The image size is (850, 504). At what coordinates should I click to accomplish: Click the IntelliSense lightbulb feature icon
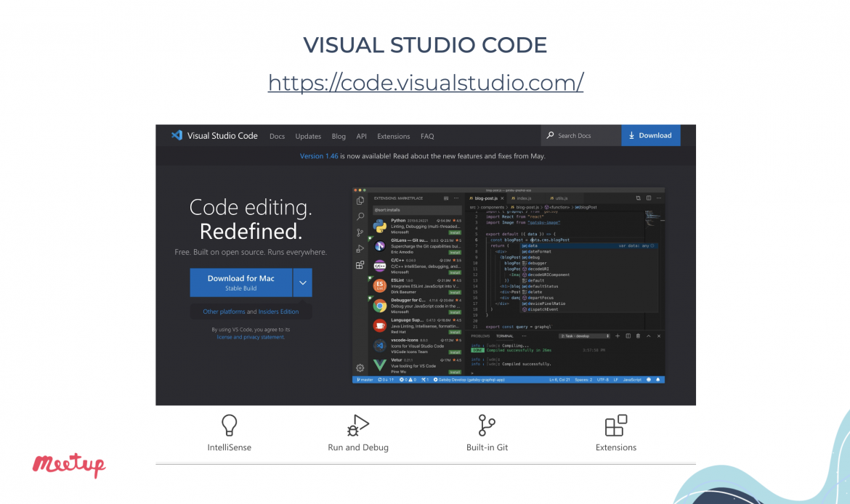[230, 426]
